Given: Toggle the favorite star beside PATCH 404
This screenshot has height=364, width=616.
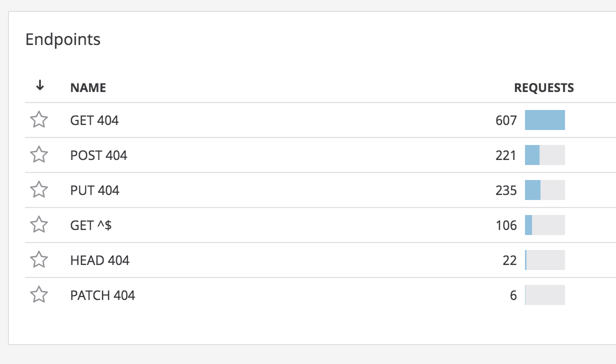Looking at the screenshot, I should (39, 295).
